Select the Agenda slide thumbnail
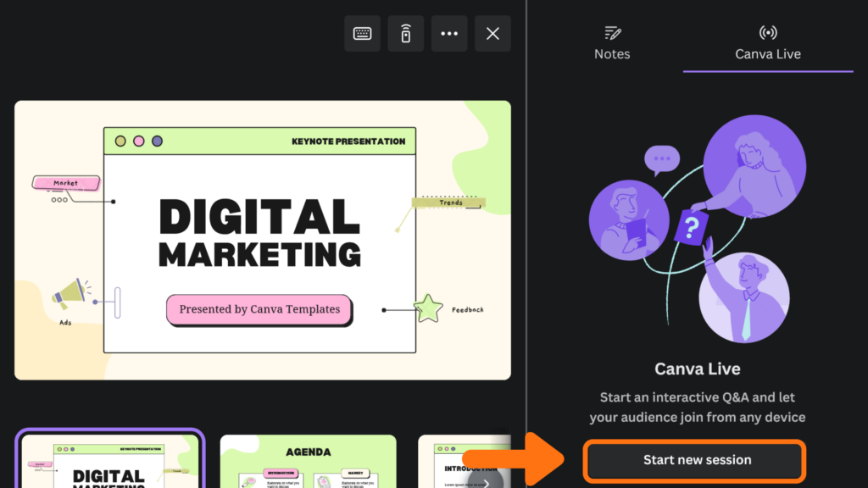This screenshot has width=868, height=488. (309, 462)
